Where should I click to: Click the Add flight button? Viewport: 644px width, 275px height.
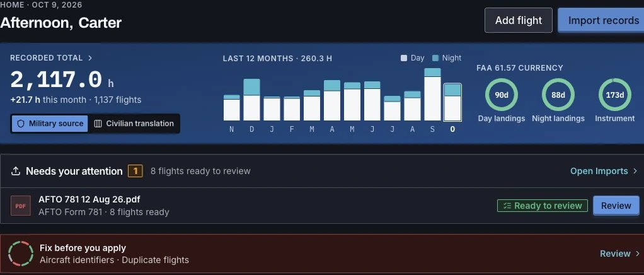click(519, 20)
